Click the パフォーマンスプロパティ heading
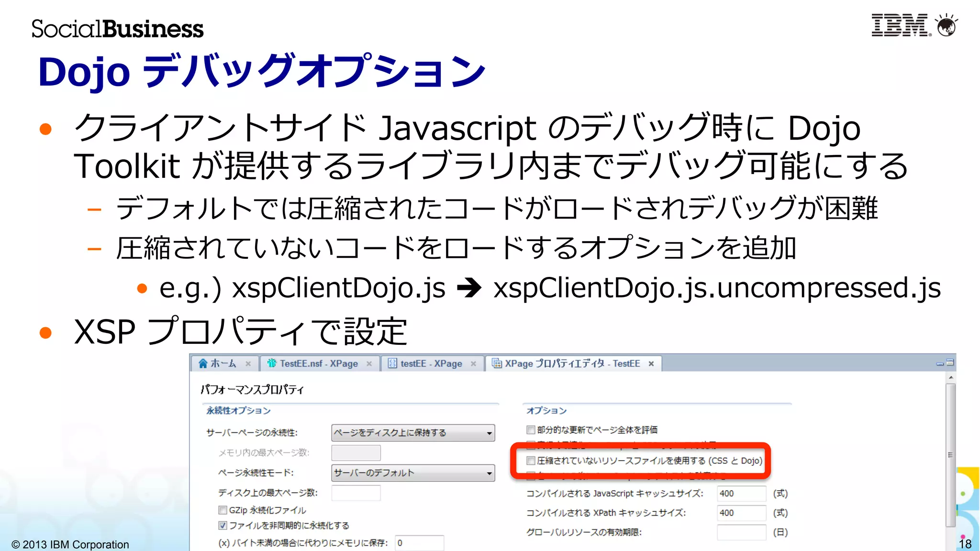The height and width of the screenshot is (551, 980). click(252, 389)
